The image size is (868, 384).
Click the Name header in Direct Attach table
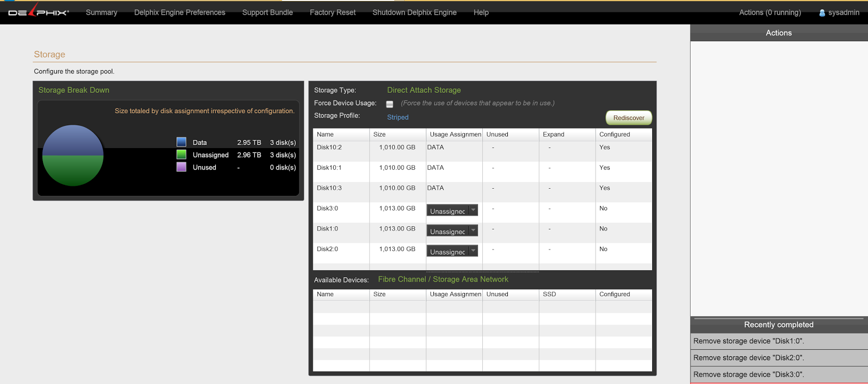pos(341,135)
